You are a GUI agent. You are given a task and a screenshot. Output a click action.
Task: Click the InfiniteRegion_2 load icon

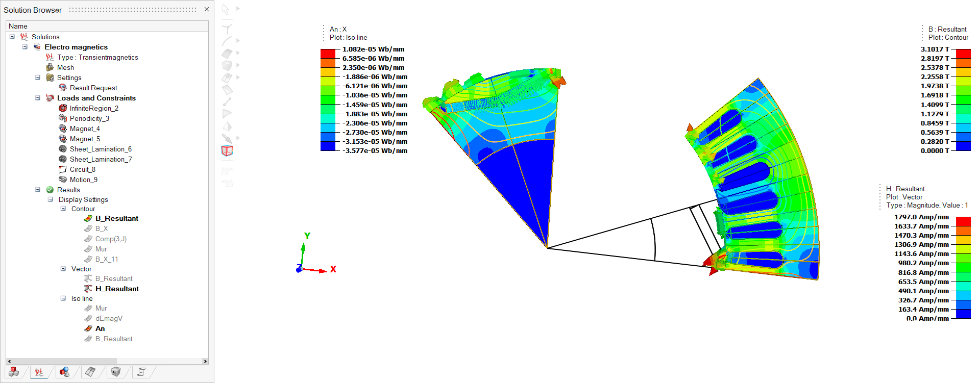click(x=63, y=108)
